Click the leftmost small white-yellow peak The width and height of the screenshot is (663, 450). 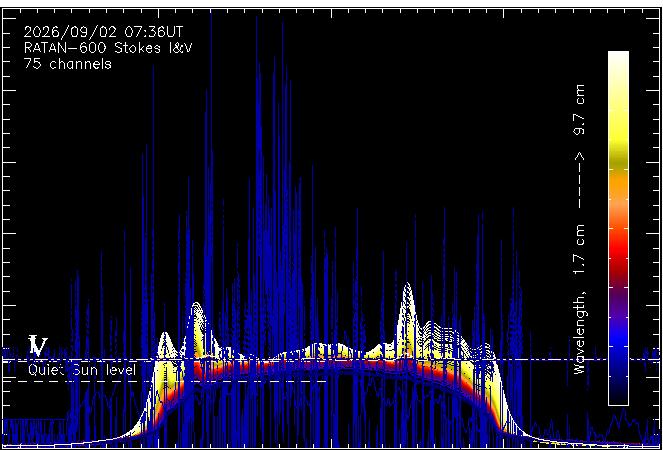[x=164, y=343]
